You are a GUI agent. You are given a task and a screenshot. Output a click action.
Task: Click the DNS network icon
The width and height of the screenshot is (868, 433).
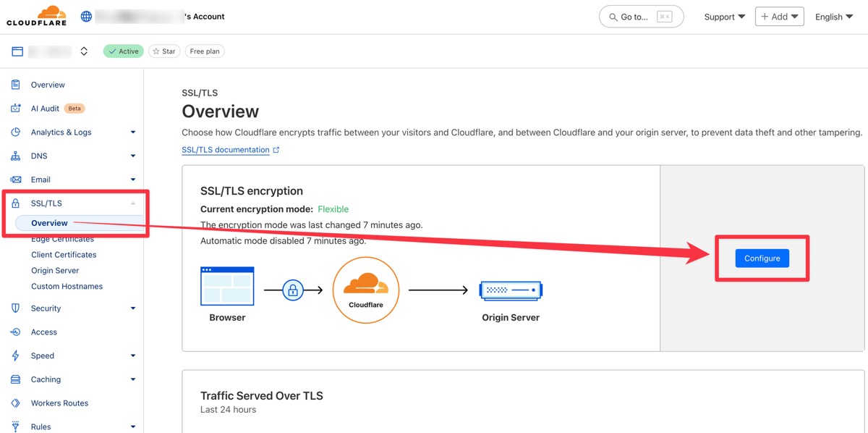[x=15, y=156]
